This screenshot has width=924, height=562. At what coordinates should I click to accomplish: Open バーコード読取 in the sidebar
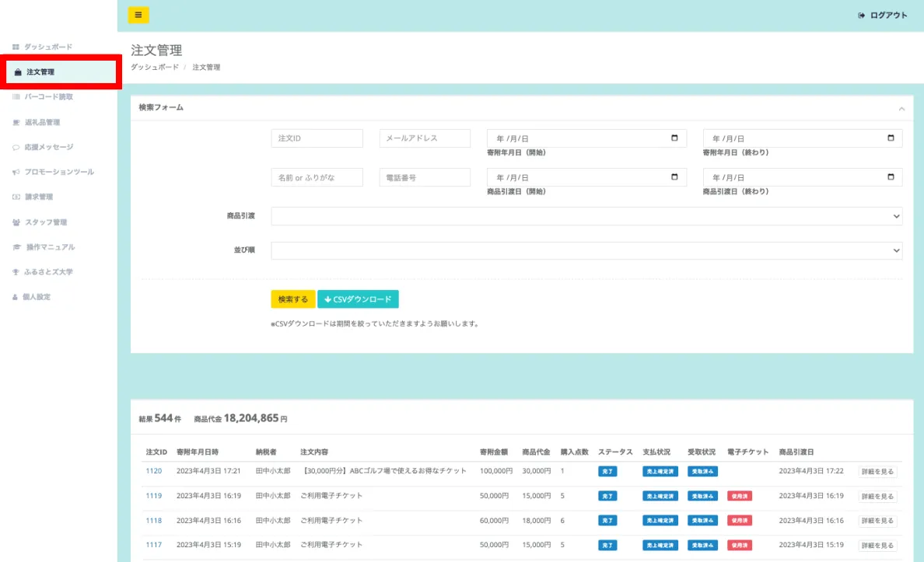coord(49,97)
